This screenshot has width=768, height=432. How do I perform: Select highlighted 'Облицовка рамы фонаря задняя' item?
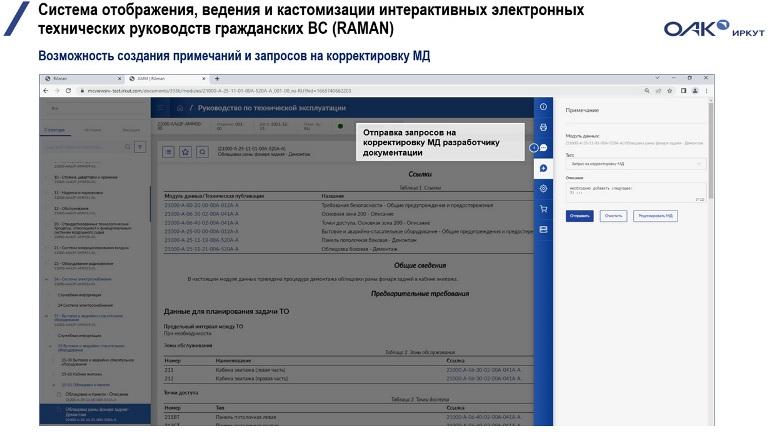pos(95,414)
